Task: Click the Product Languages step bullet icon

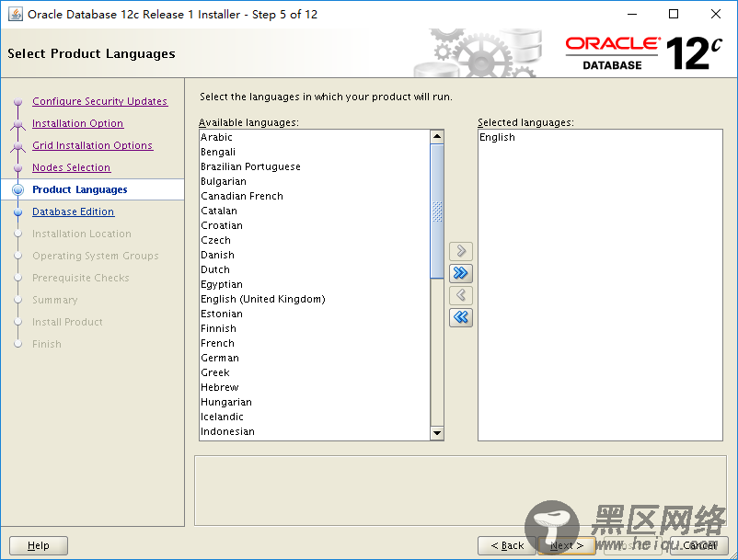Action: [x=17, y=189]
